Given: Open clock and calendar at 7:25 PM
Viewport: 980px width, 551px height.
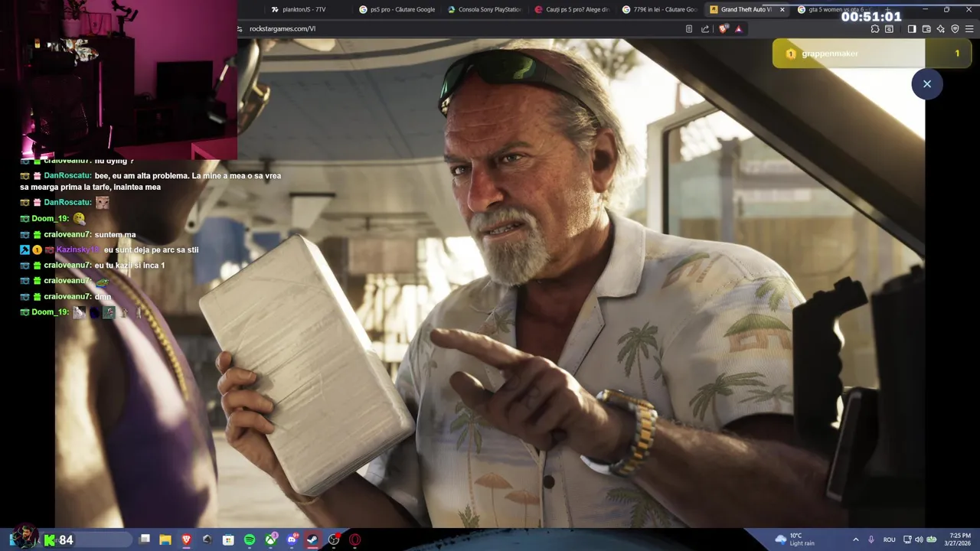Looking at the screenshot, I should pos(959,540).
